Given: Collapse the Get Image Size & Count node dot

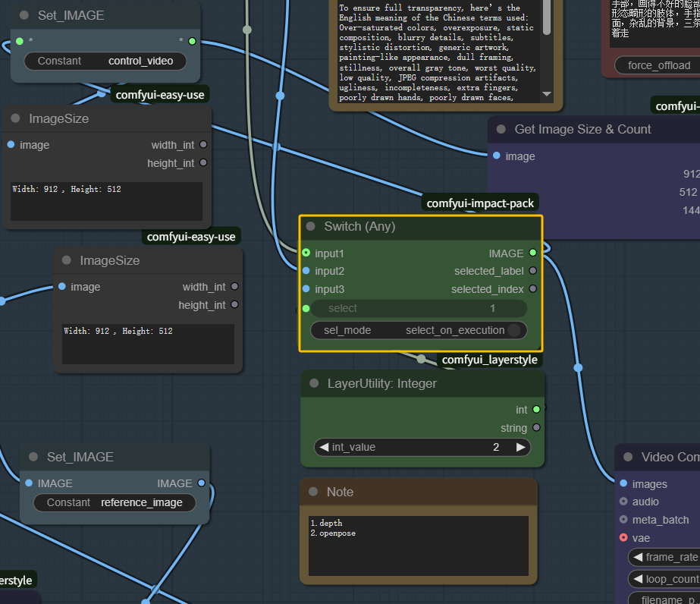Looking at the screenshot, I should point(501,129).
